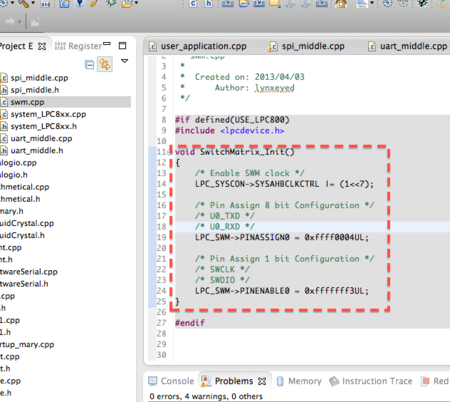Screen dimensions: 450x402
Task: Click the debug bug toolbar icon
Action: tap(111, 3)
